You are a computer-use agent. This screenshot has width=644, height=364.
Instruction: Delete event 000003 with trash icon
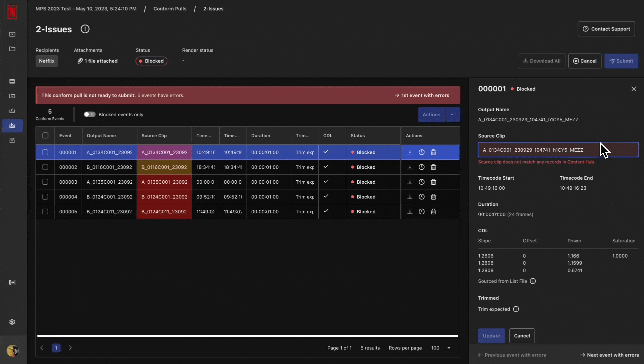433,182
